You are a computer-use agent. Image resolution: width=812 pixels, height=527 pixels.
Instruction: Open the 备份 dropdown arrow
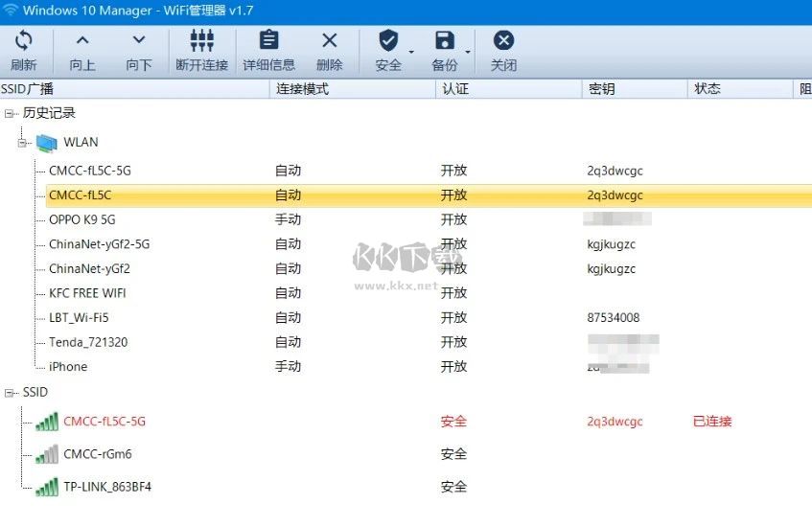coord(468,52)
